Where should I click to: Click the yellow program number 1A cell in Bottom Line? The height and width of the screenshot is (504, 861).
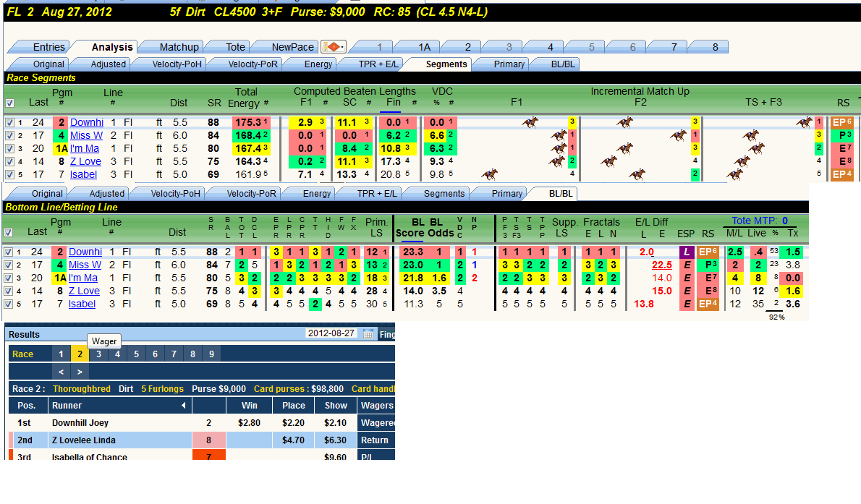tap(60, 278)
